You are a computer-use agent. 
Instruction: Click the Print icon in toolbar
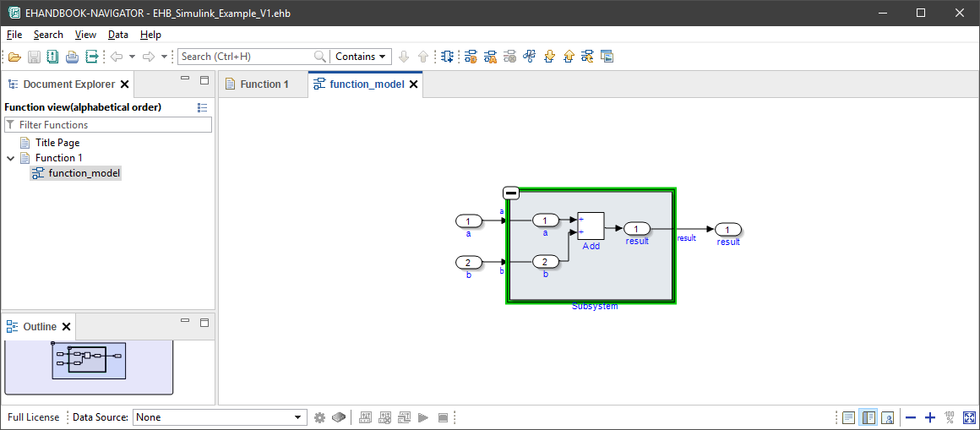[x=72, y=57]
